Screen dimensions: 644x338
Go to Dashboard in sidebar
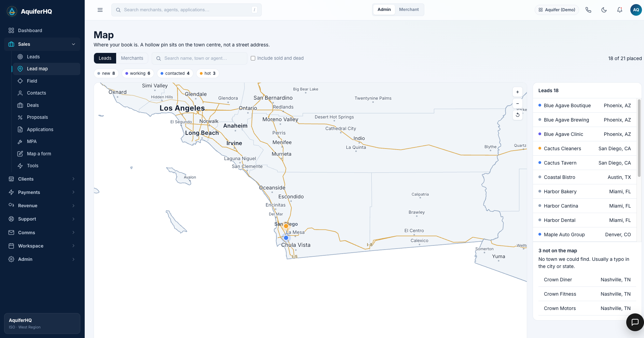(x=42, y=30)
